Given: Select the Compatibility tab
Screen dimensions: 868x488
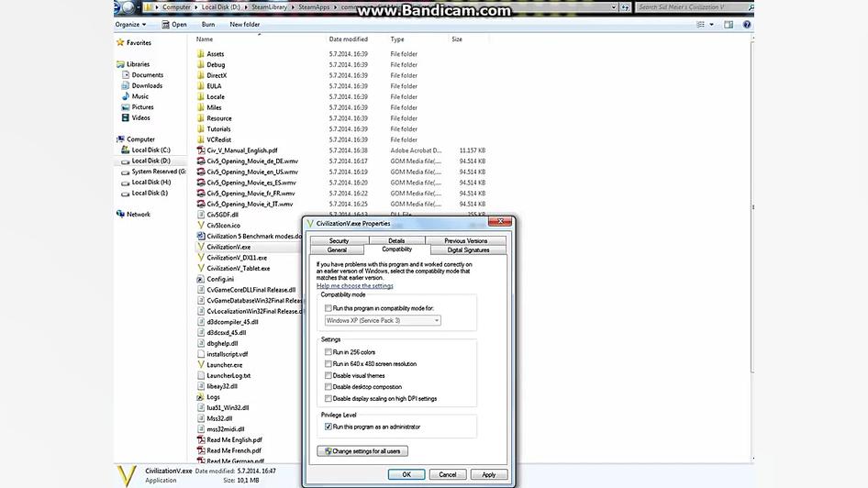Looking at the screenshot, I should click(397, 250).
